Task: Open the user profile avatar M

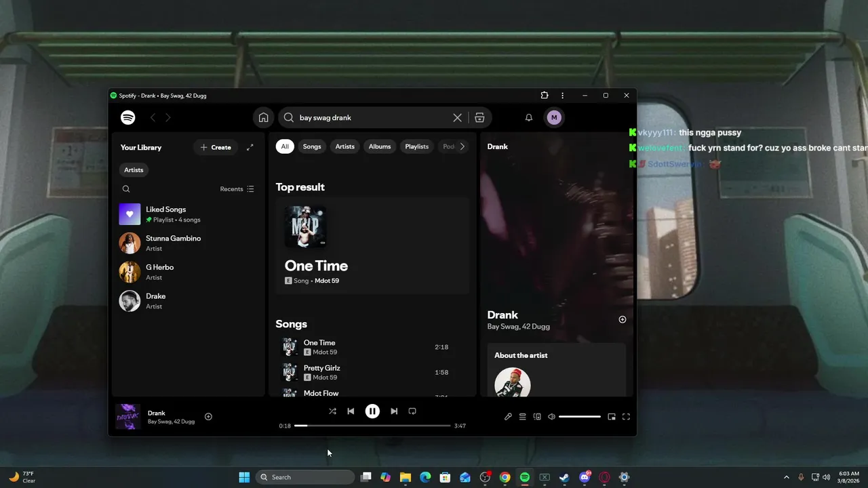Action: point(554,117)
